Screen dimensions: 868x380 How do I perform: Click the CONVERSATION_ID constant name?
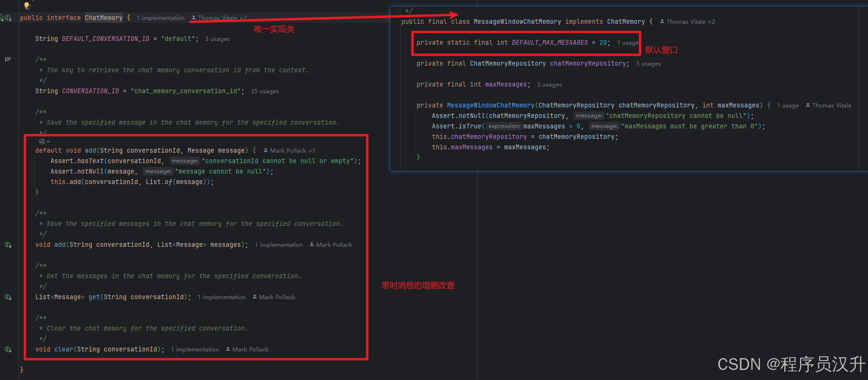click(x=90, y=91)
